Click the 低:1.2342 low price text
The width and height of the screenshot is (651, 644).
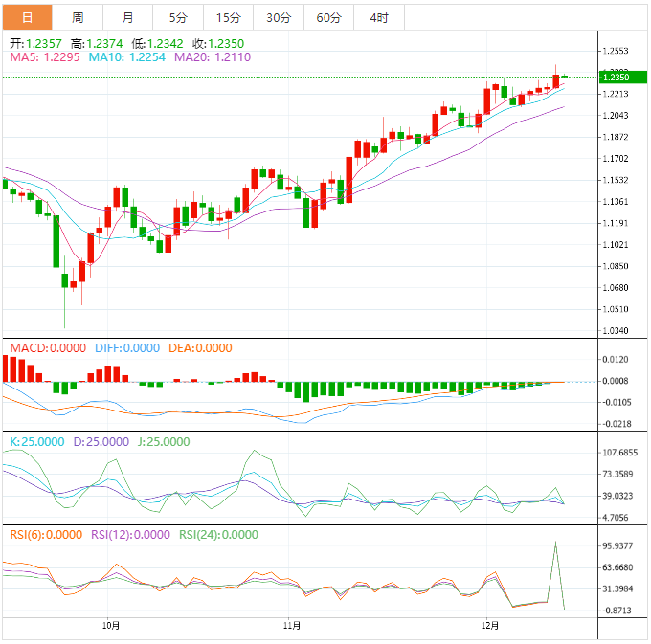pyautogui.click(x=157, y=44)
